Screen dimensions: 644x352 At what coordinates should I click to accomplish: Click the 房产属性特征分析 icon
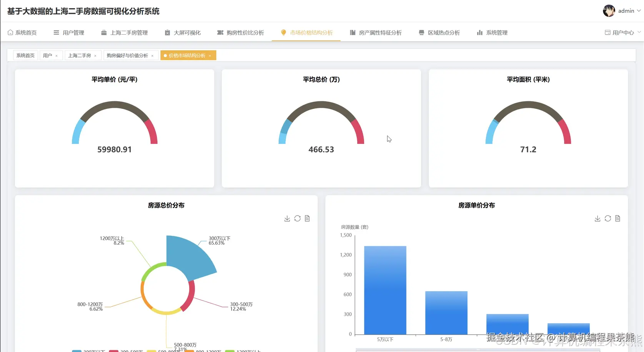(x=353, y=33)
